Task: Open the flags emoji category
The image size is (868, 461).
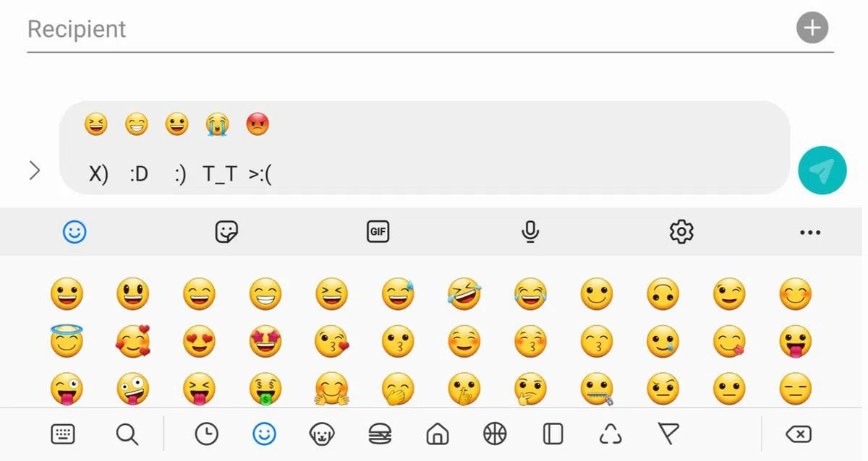Action: coord(668,434)
